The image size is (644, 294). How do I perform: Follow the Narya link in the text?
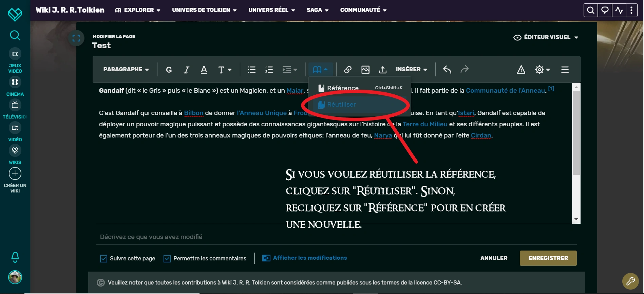pos(383,135)
